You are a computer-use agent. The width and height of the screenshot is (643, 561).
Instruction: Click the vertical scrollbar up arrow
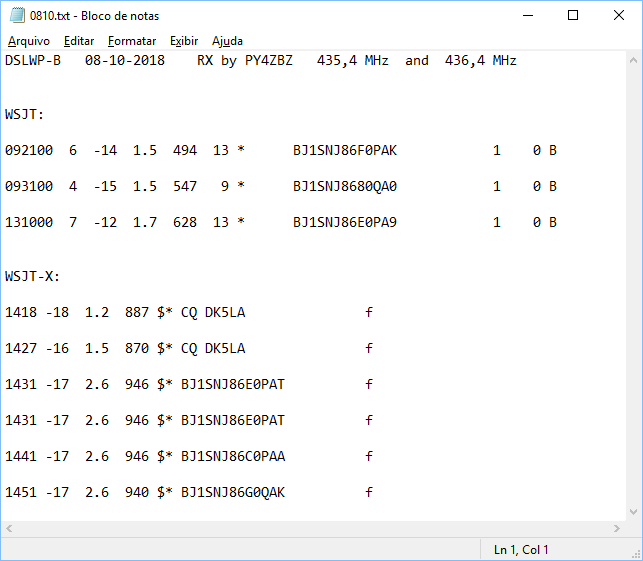634,60
